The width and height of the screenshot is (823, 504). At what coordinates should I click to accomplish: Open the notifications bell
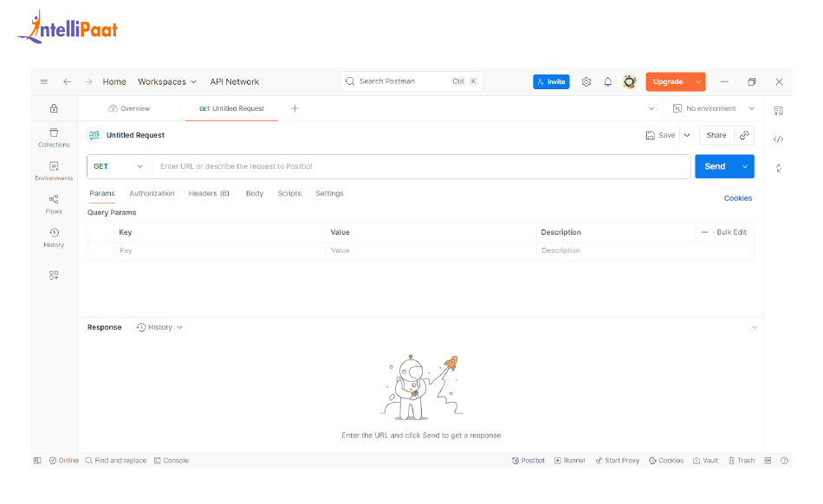point(608,81)
